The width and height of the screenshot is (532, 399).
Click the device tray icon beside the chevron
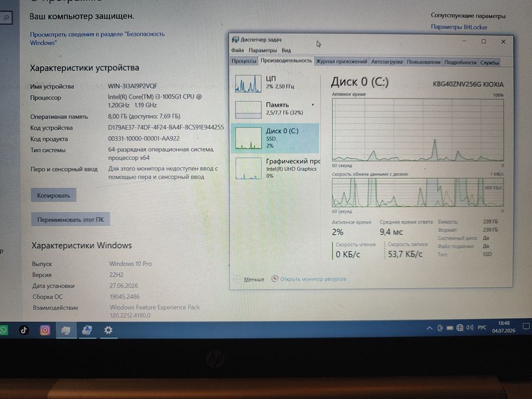pos(440,328)
